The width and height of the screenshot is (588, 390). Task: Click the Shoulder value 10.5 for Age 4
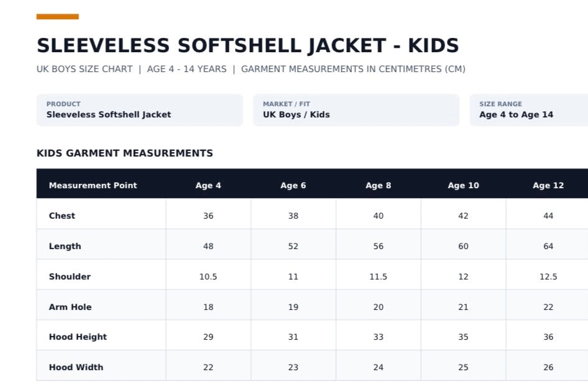208,276
